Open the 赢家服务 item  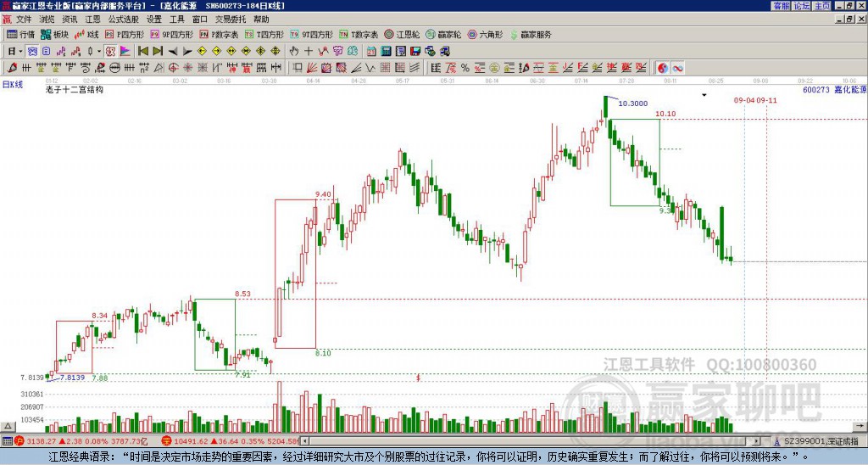point(531,34)
